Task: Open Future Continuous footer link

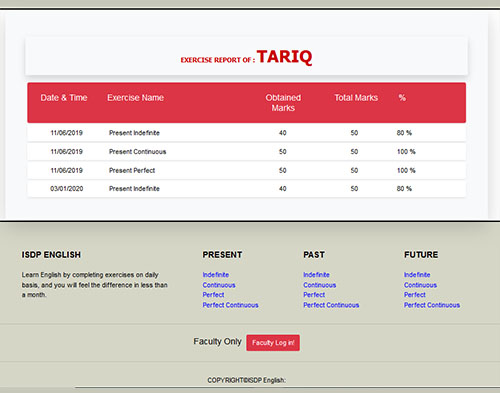Action: pos(420,285)
